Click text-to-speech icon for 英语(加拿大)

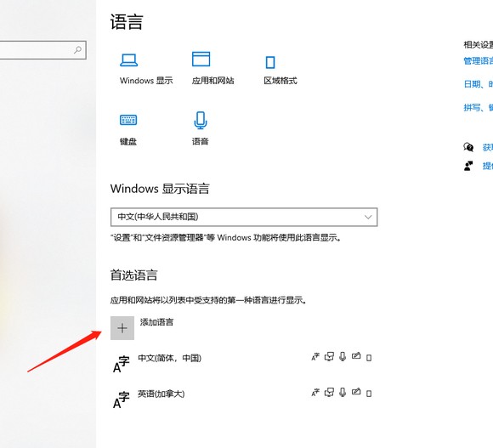click(x=329, y=392)
